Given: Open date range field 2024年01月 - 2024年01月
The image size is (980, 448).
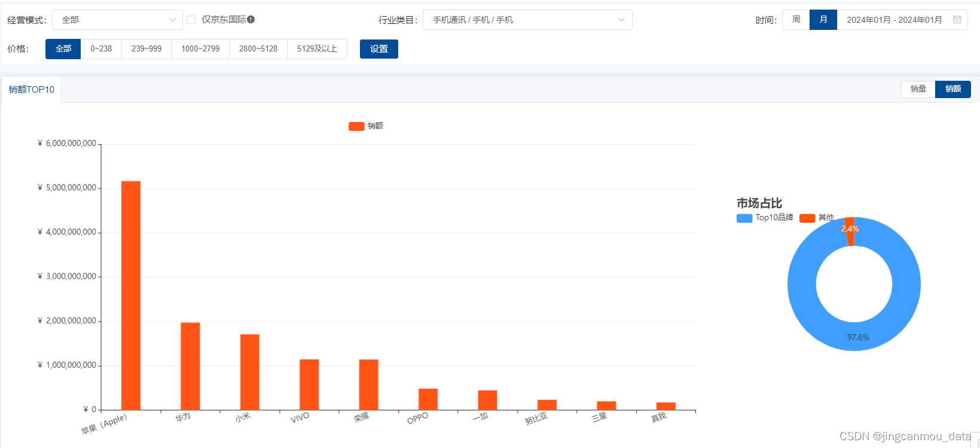Looking at the screenshot, I should click(x=902, y=20).
